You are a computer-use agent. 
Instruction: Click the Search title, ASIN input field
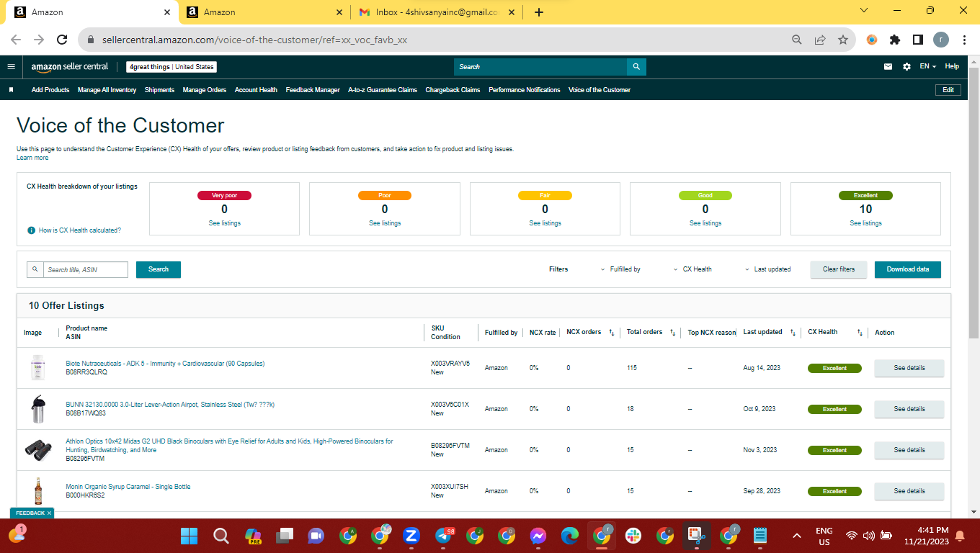click(86, 269)
